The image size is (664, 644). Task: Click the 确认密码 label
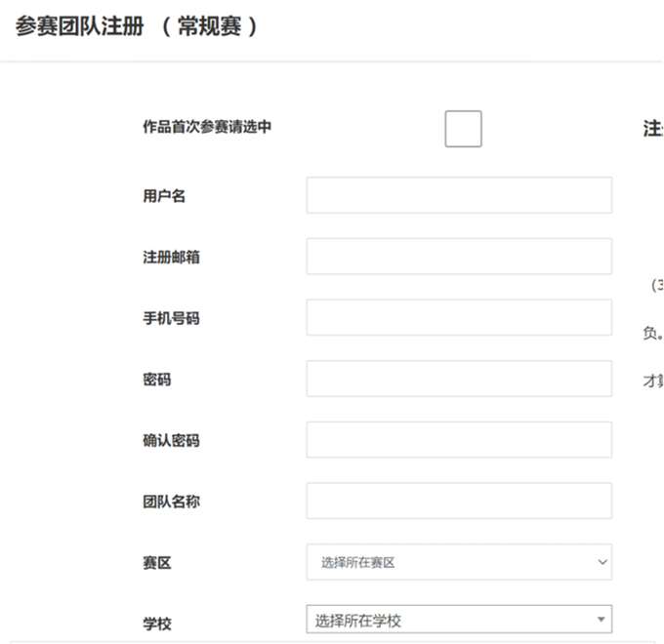pyautogui.click(x=172, y=440)
